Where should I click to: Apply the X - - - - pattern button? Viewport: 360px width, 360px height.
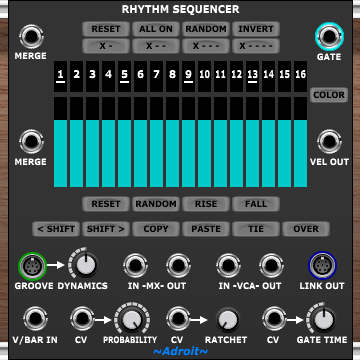[x=256, y=46]
